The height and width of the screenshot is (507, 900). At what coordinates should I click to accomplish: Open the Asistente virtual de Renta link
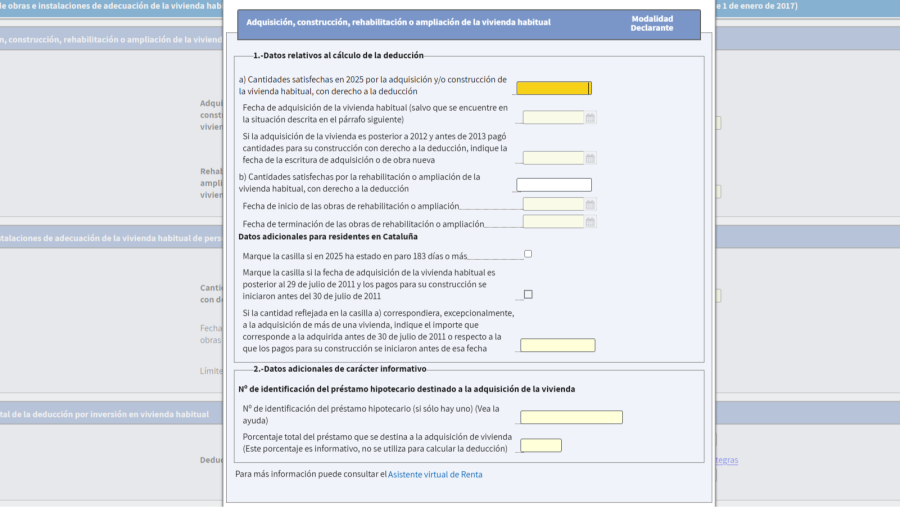click(435, 475)
